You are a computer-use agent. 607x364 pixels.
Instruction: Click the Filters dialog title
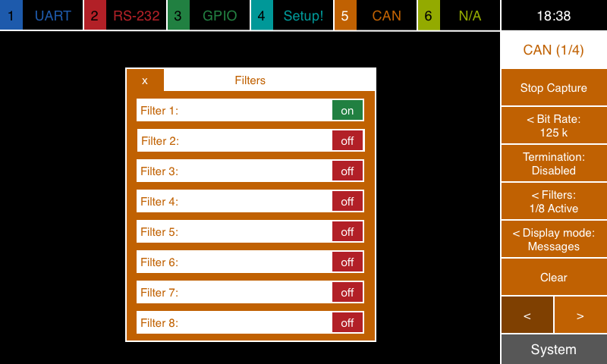[250, 80]
